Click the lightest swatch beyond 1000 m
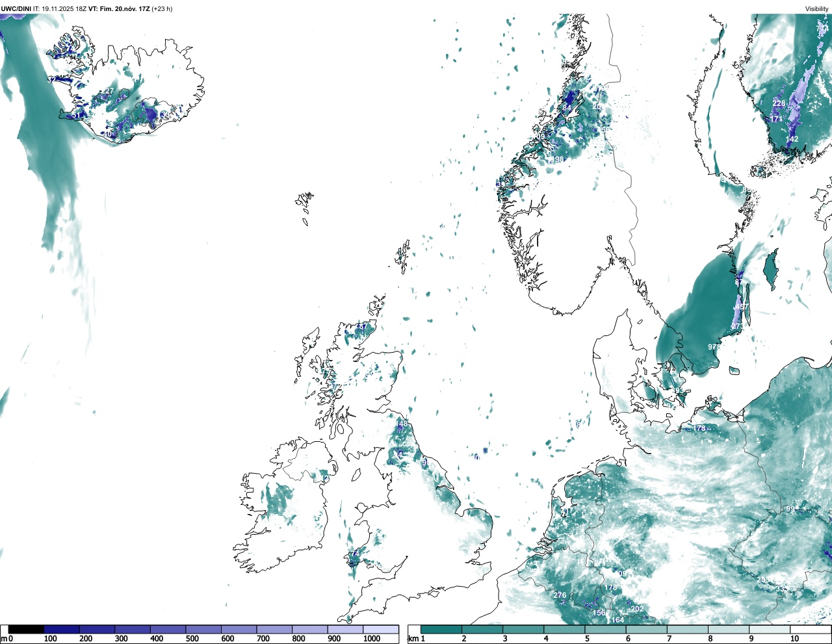The height and width of the screenshot is (644, 832). (380, 630)
